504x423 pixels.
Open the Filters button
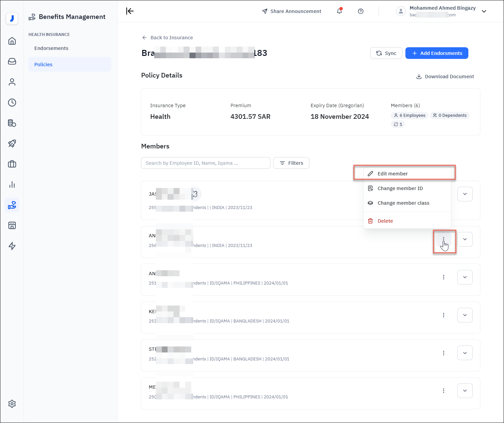point(291,163)
